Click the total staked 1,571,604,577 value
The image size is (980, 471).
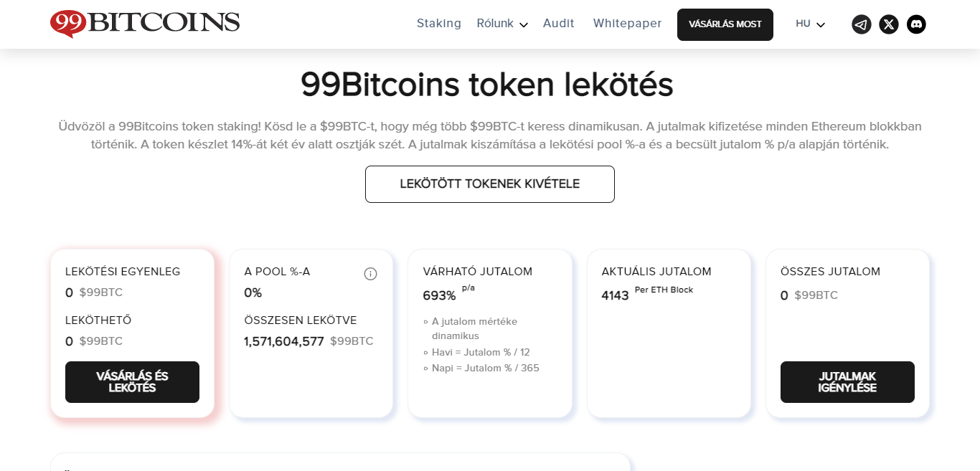[284, 341]
